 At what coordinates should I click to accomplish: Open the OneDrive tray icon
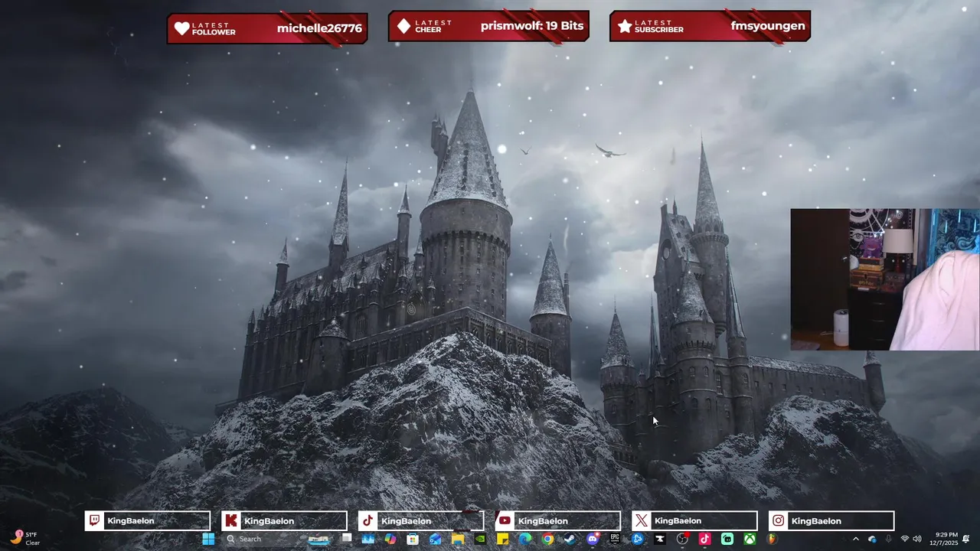872,539
